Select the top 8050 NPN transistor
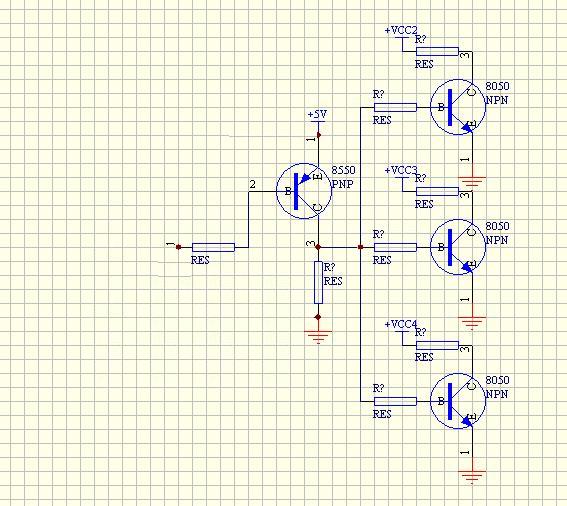Screen dimensions: 567x506 pyautogui.click(x=458, y=107)
